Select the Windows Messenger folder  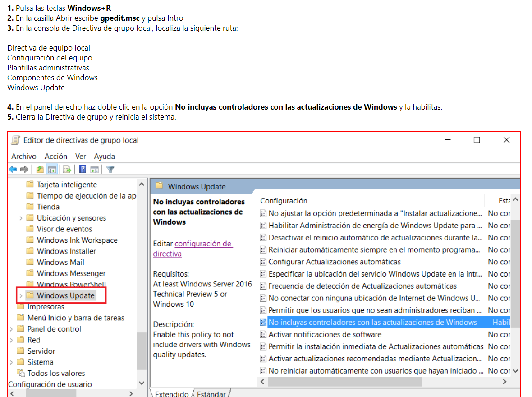[x=71, y=273]
